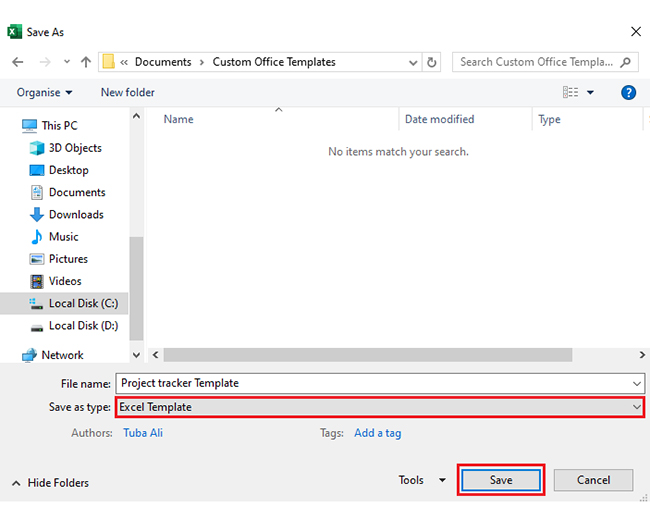
Task: Click the Up one level arrow
Action: tap(85, 62)
